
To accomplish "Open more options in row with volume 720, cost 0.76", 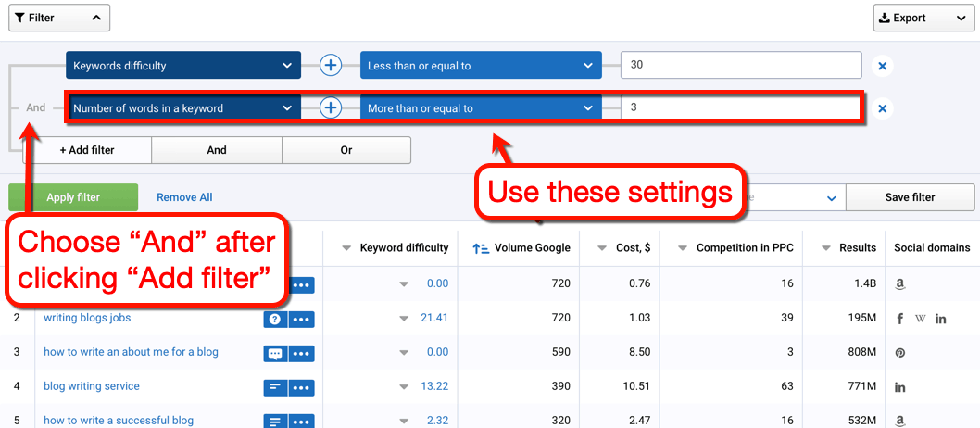I will click(301, 285).
